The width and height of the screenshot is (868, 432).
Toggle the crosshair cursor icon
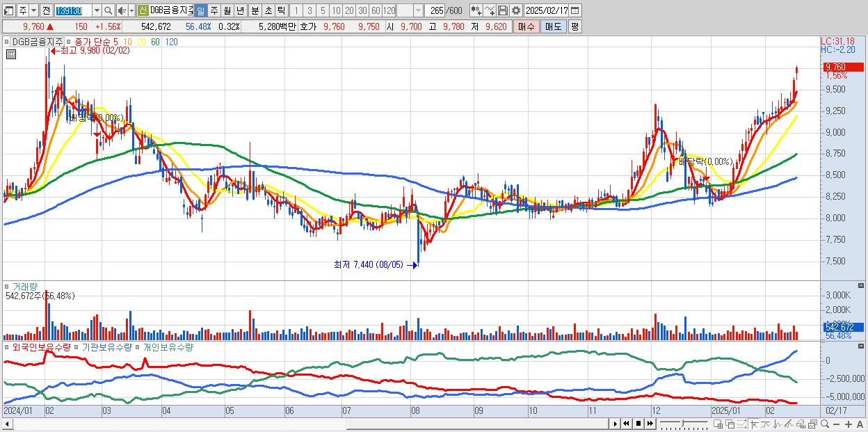pyautogui.click(x=755, y=424)
